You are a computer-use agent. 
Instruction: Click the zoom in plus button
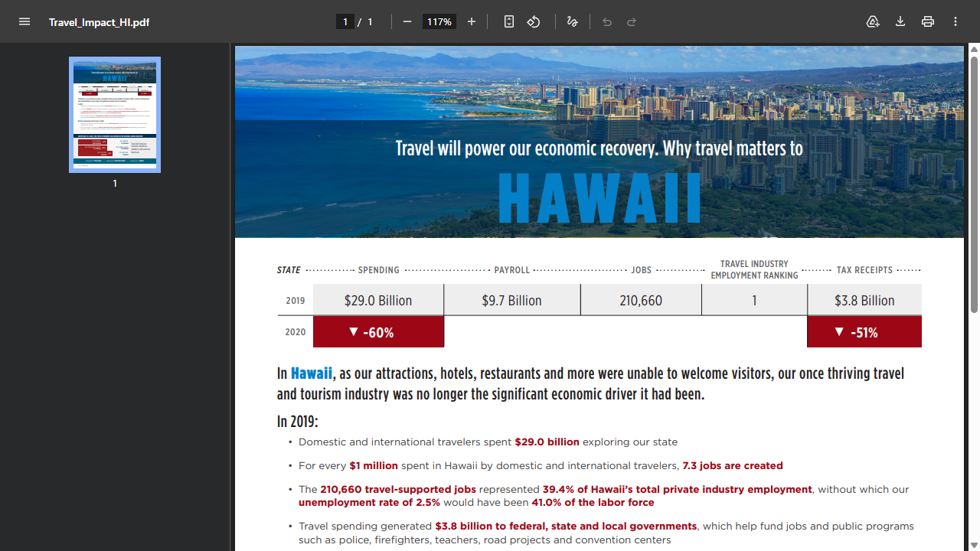pos(472,21)
